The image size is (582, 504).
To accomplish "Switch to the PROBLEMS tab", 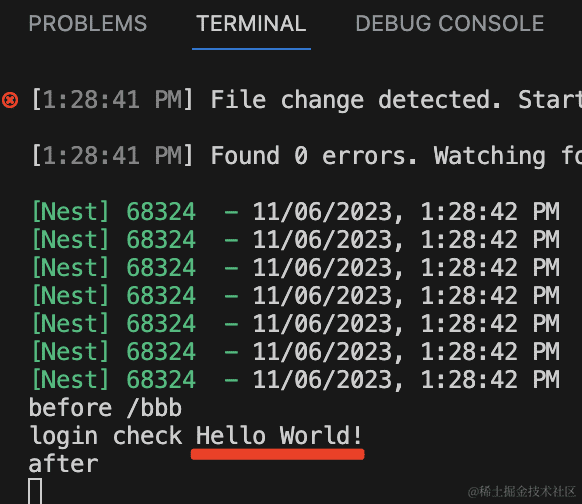I will click(88, 23).
